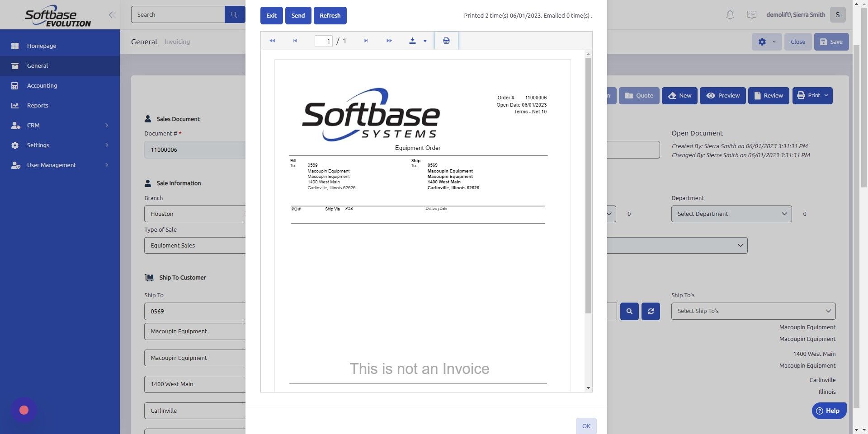
Task: Expand the Settings sidebar menu
Action: (60, 145)
